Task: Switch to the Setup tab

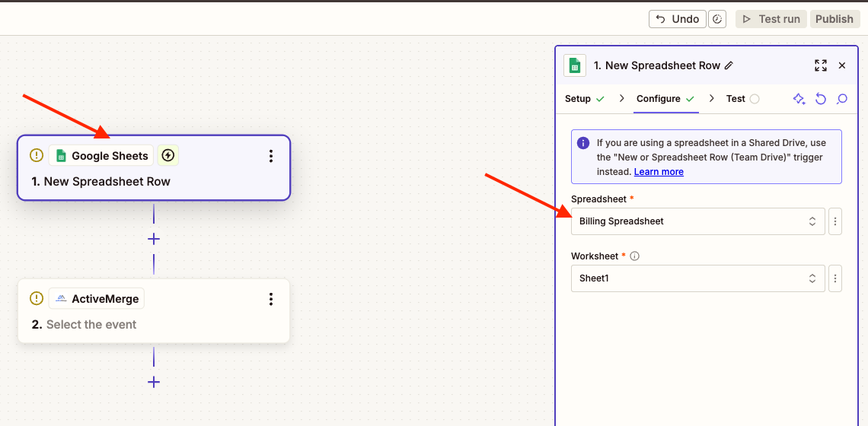Action: click(584, 99)
